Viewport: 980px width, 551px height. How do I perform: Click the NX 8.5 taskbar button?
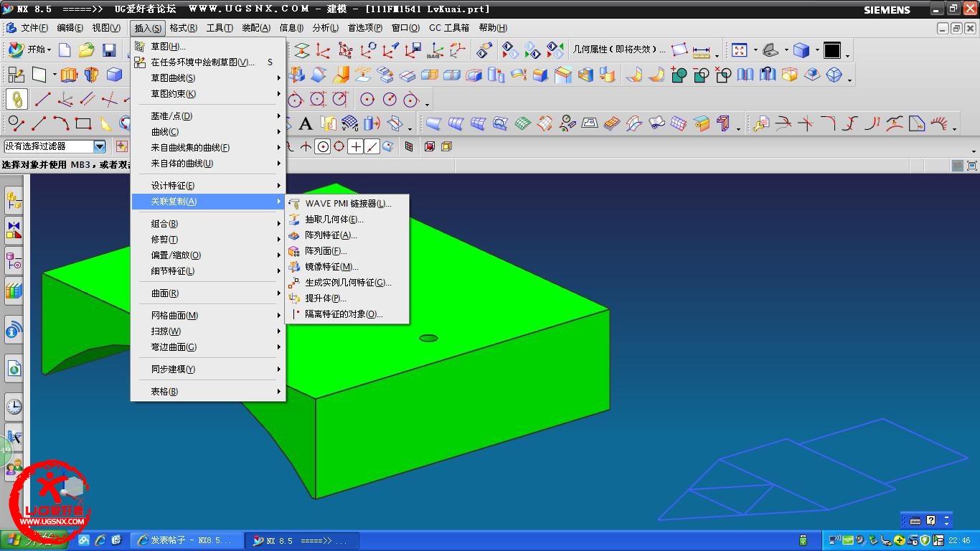pos(301,541)
